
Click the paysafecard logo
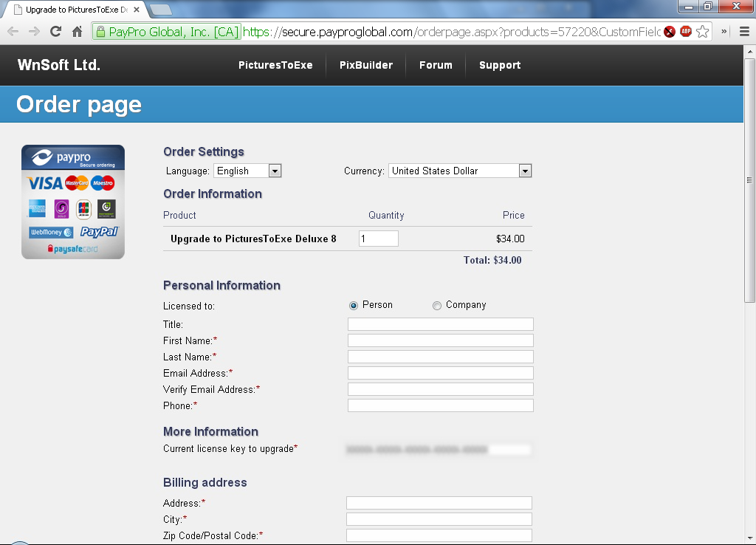pos(72,249)
